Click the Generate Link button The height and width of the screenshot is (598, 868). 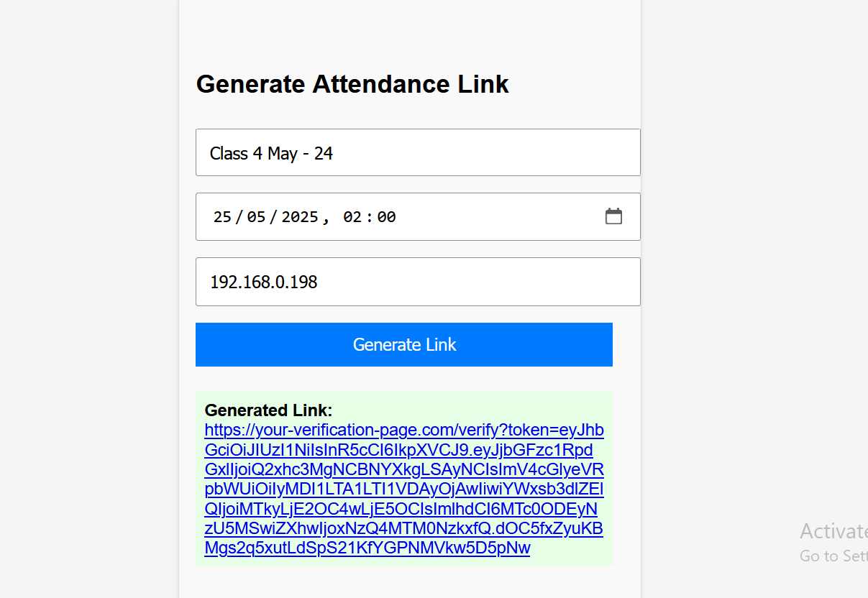403,344
